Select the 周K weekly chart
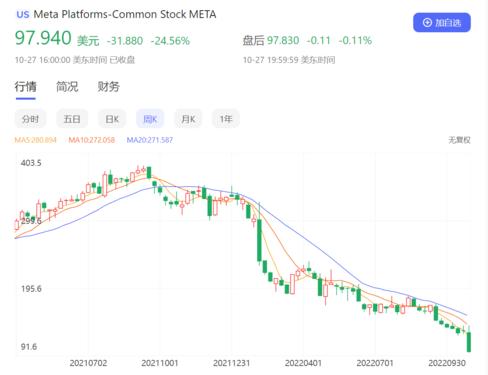Viewport: 488px width, 375px height. [x=150, y=119]
